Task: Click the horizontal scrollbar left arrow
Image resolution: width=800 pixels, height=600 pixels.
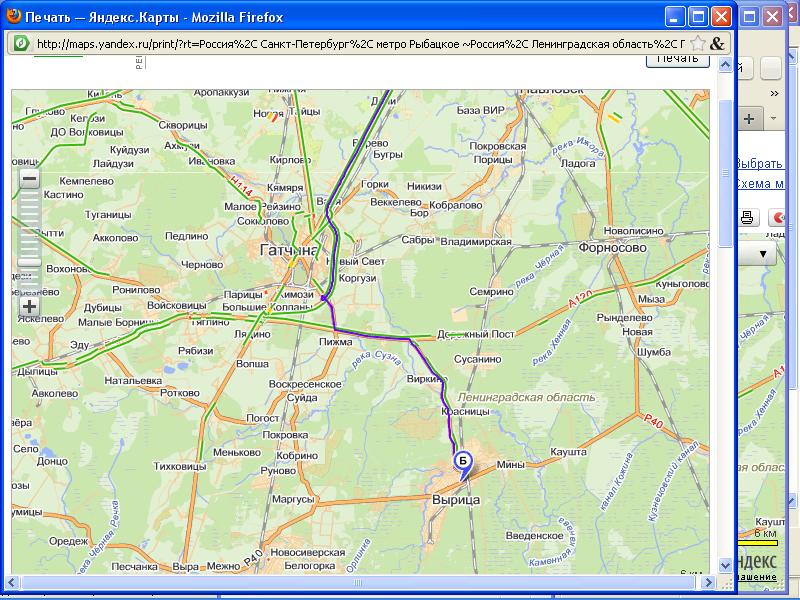Action: (12, 582)
